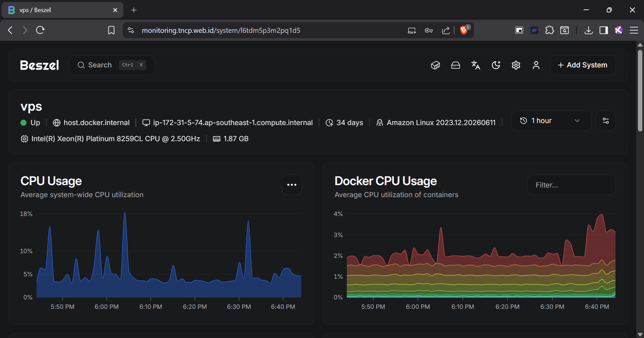Open the browser hamburger menu
This screenshot has height=338, width=644.
click(634, 30)
